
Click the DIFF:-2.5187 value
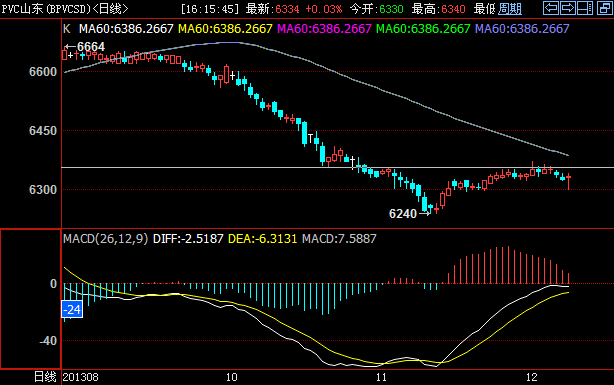click(188, 239)
